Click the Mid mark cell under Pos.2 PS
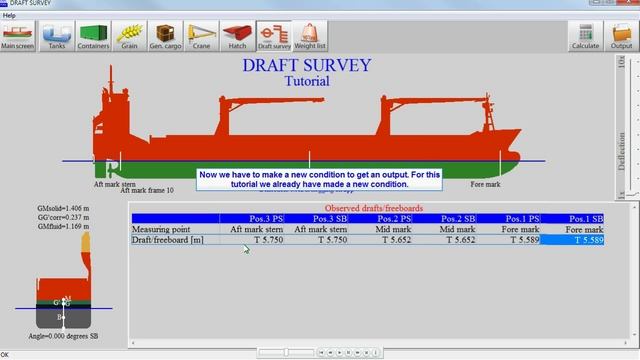640x360 pixels. (x=380, y=229)
